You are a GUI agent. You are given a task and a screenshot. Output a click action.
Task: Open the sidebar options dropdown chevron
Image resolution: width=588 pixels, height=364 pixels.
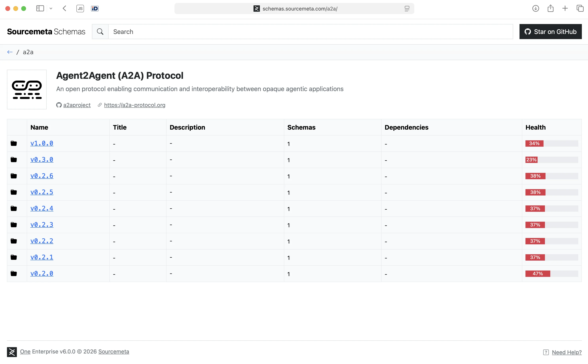[51, 8]
